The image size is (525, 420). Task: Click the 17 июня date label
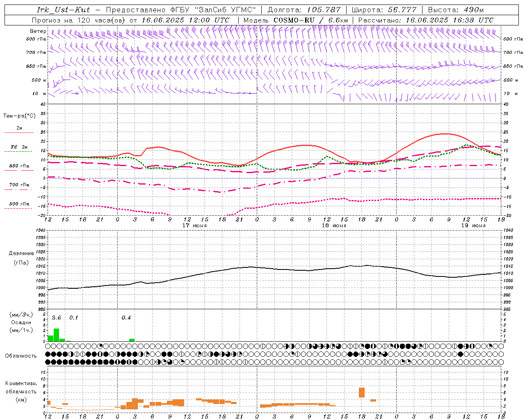click(x=194, y=226)
